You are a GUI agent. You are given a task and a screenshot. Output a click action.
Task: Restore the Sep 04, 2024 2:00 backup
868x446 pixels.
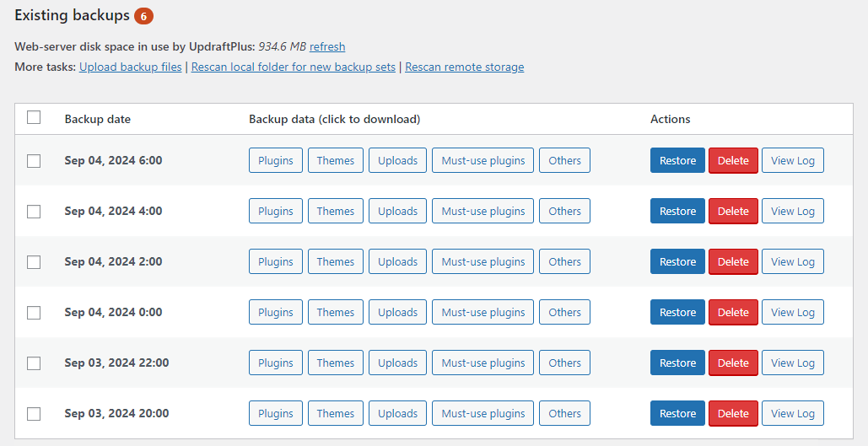(x=677, y=261)
